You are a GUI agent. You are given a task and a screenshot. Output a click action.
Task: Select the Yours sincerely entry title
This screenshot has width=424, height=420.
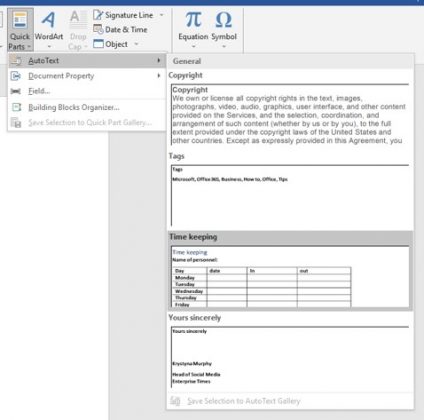coord(194,318)
